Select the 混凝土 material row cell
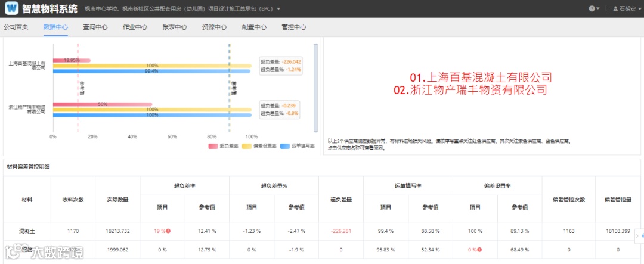The image size is (644, 264). [x=27, y=231]
